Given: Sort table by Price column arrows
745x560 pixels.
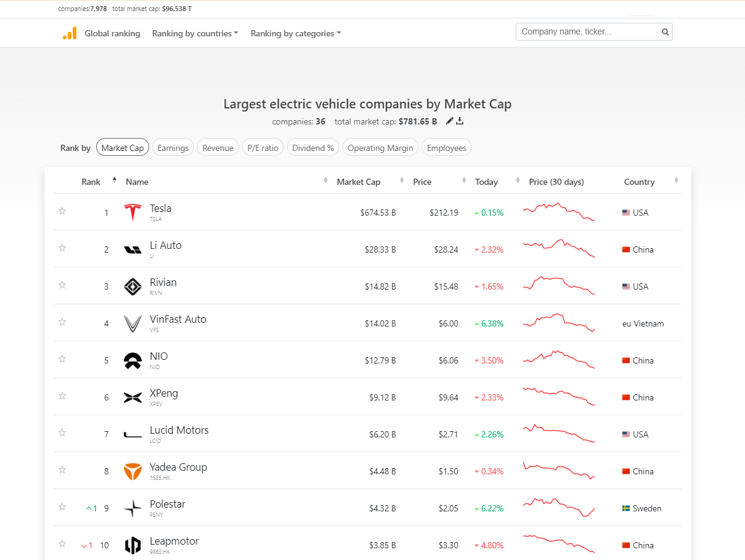Looking at the screenshot, I should [465, 180].
